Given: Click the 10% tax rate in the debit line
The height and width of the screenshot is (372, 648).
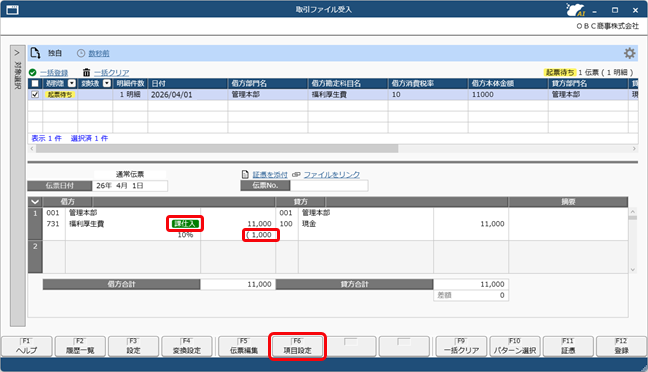Looking at the screenshot, I should [186, 235].
